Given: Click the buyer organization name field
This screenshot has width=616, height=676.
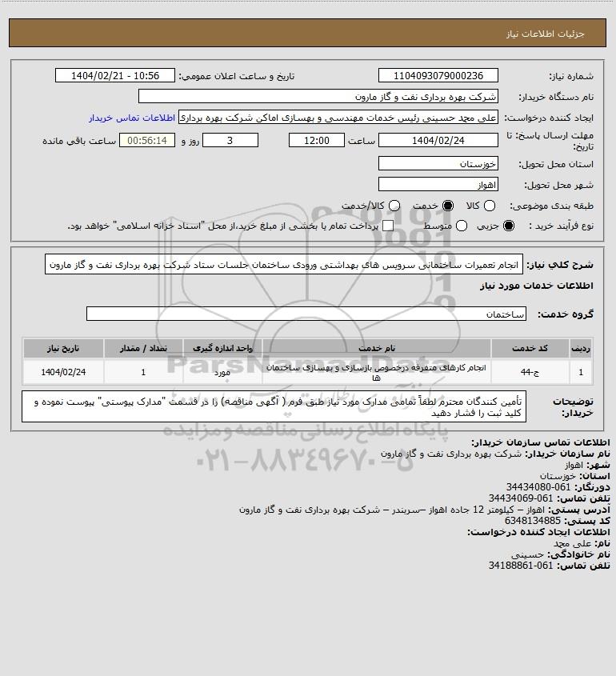Looking at the screenshot, I should coord(318,97).
